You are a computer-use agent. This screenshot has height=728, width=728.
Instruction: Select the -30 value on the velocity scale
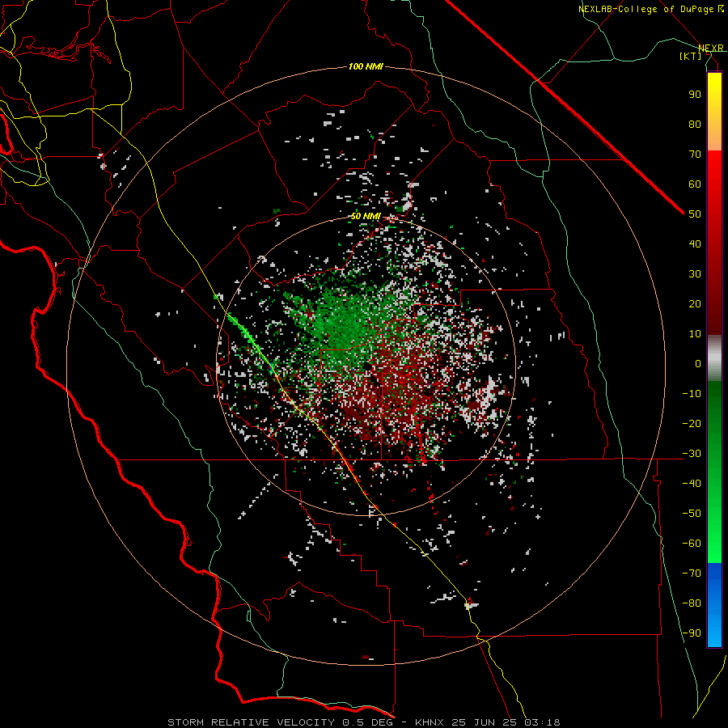tap(692, 454)
